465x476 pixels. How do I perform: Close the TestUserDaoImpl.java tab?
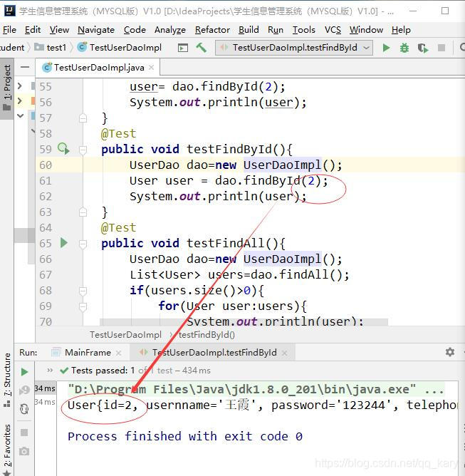152,68
